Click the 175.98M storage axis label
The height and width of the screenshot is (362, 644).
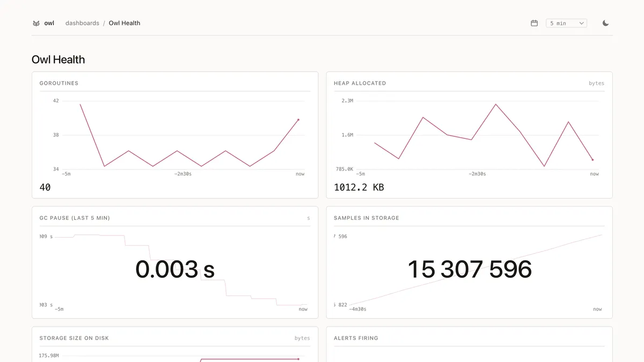(49, 356)
